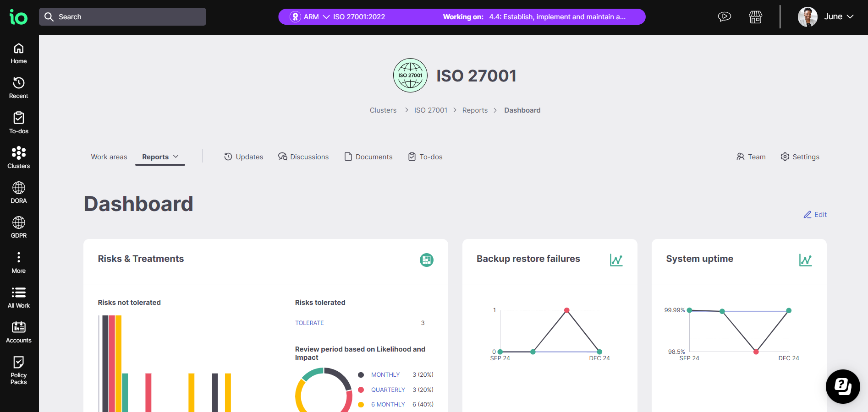Click the System uptime title
The width and height of the screenshot is (868, 412).
tap(700, 259)
